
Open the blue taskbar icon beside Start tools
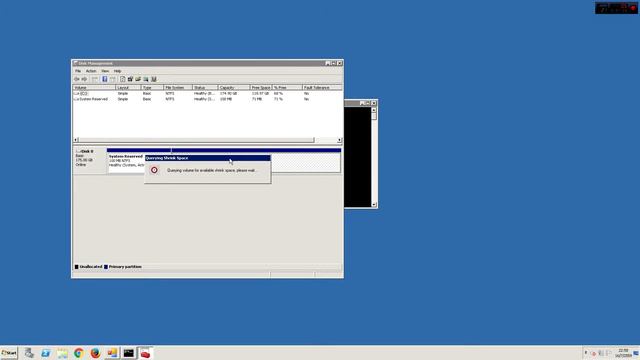click(x=45, y=353)
